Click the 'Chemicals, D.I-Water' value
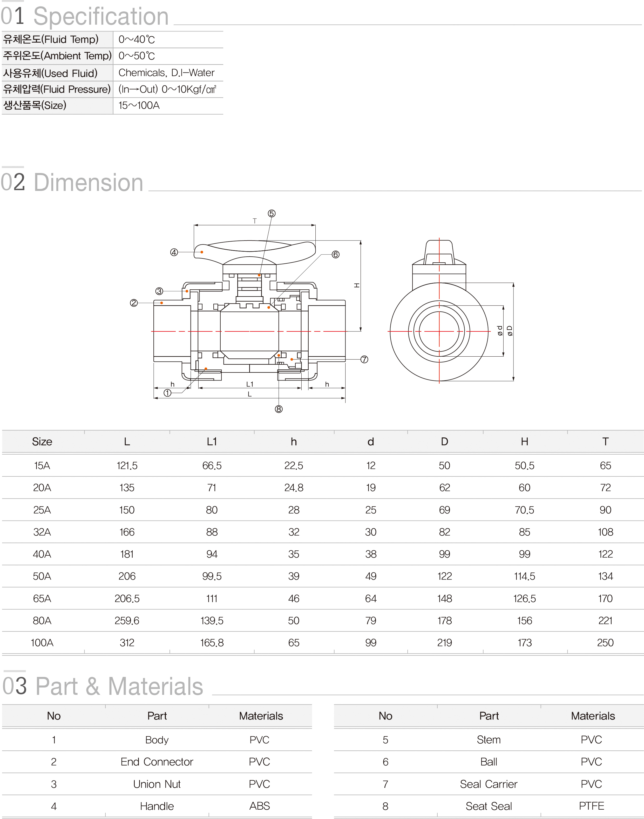Image resolution: width=644 pixels, height=819 pixels. pos(166,73)
